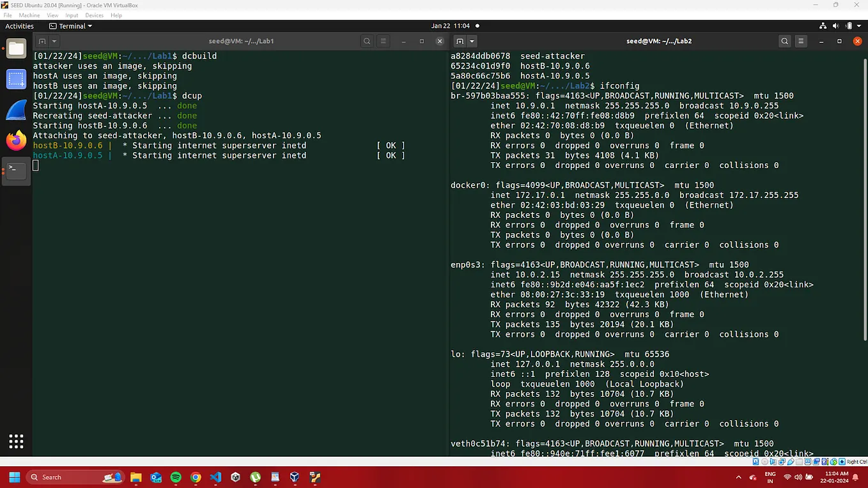Open the Devices menu in VirtualBox
The width and height of the screenshot is (868, 488).
point(94,15)
